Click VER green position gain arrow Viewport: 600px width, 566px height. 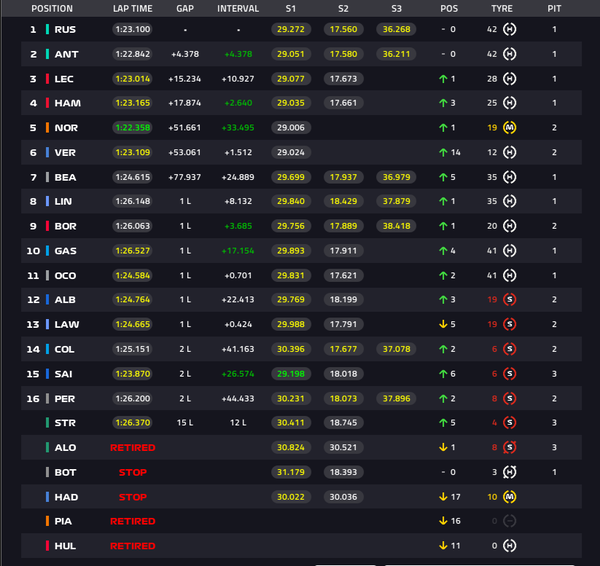click(x=443, y=152)
